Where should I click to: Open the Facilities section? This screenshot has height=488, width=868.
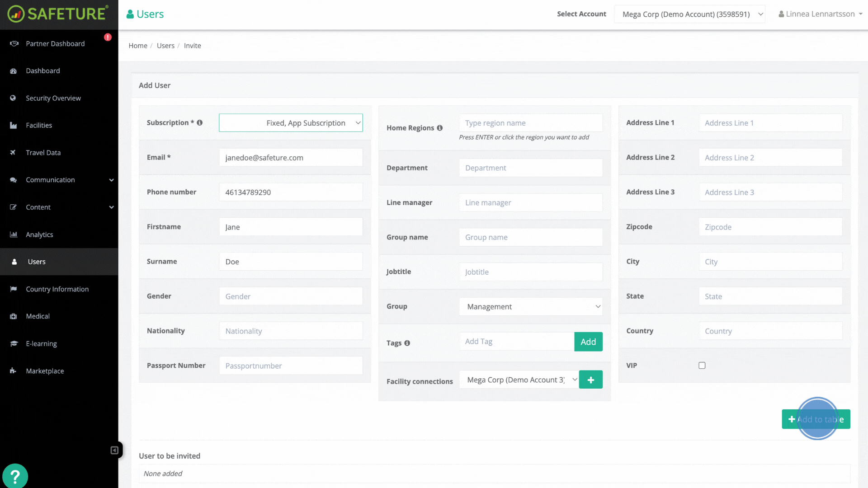(x=39, y=125)
